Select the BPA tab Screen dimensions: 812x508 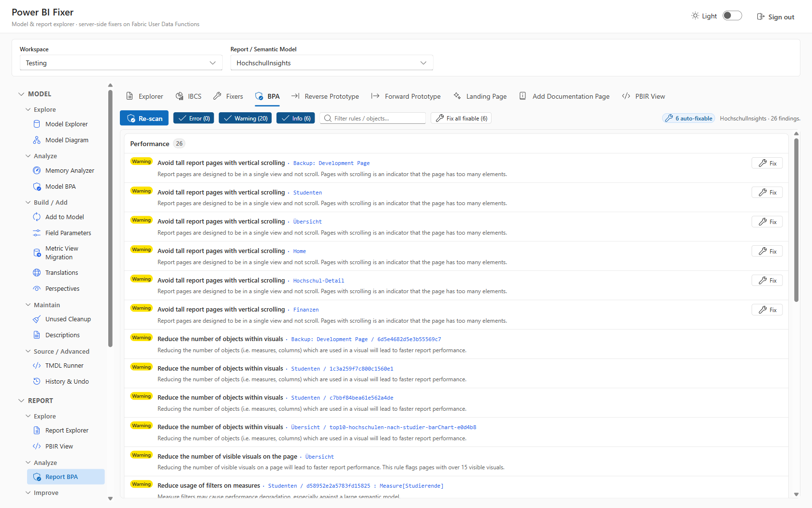pyautogui.click(x=267, y=96)
